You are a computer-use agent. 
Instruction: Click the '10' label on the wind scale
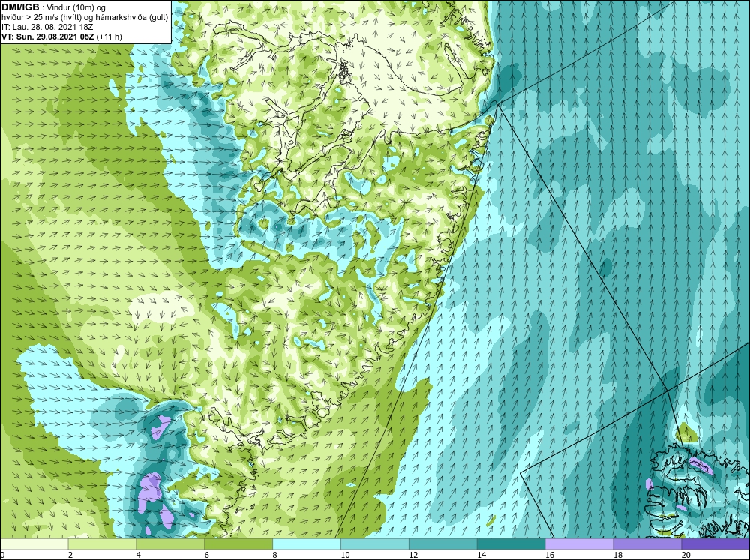coord(345,555)
